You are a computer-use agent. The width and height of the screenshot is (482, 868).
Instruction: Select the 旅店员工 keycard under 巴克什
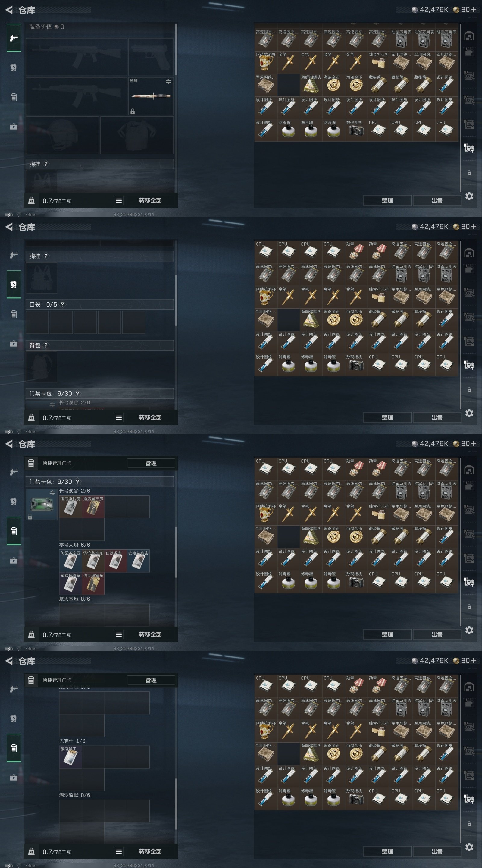pos(70,757)
